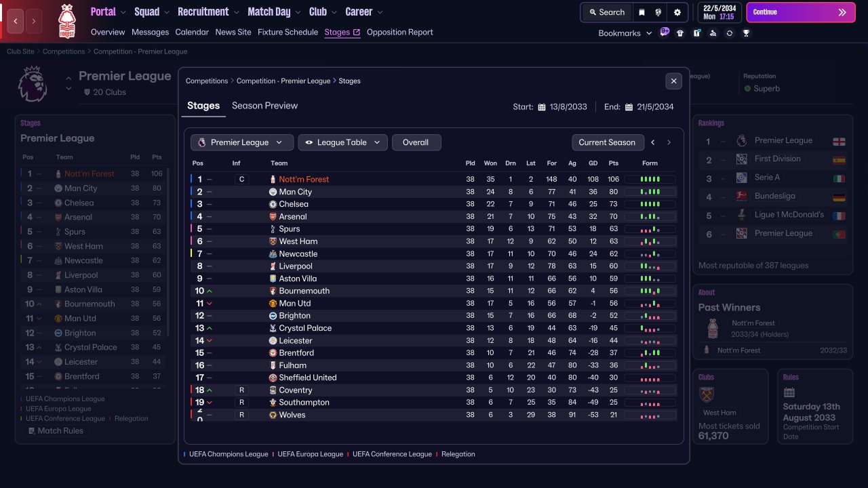Screen dimensions: 868x488
Task: Click the Continue button
Action: tap(801, 12)
